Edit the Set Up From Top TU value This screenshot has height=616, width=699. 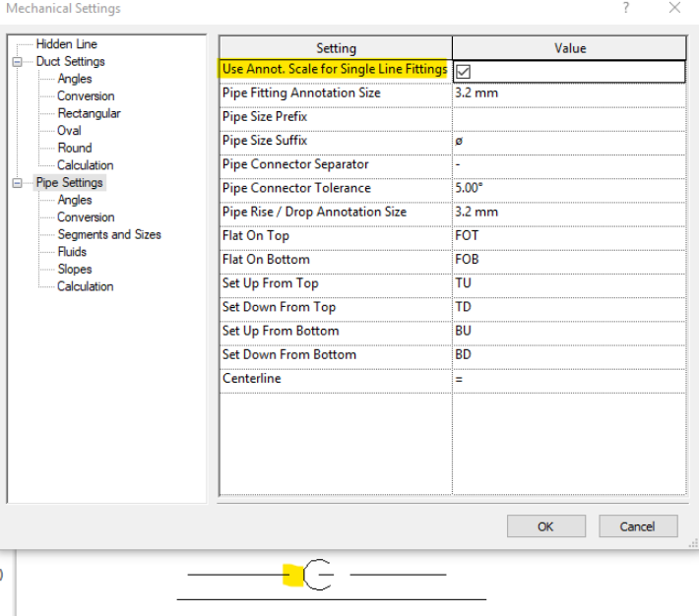[x=569, y=283]
